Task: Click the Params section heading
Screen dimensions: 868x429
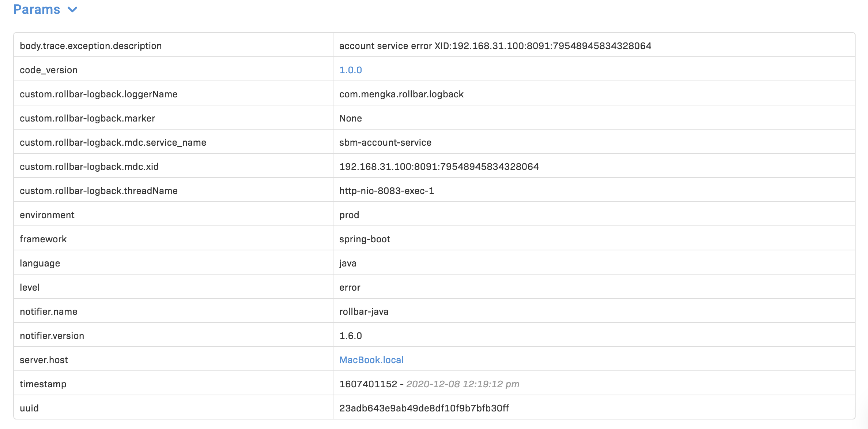Action: pos(37,10)
